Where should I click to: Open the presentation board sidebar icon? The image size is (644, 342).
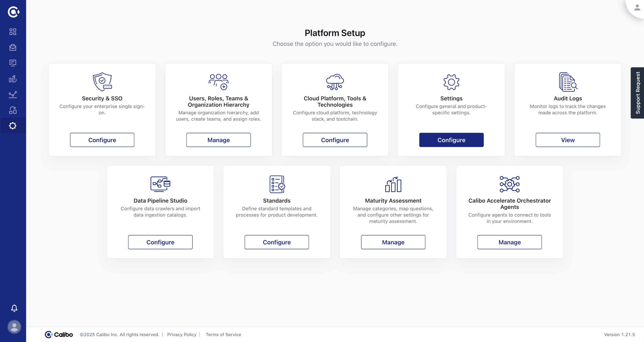(x=13, y=63)
